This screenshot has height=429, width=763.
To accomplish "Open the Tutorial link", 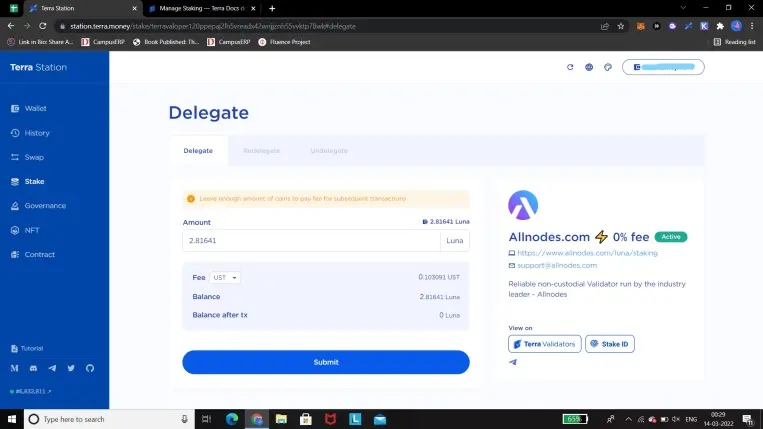I will (x=27, y=348).
